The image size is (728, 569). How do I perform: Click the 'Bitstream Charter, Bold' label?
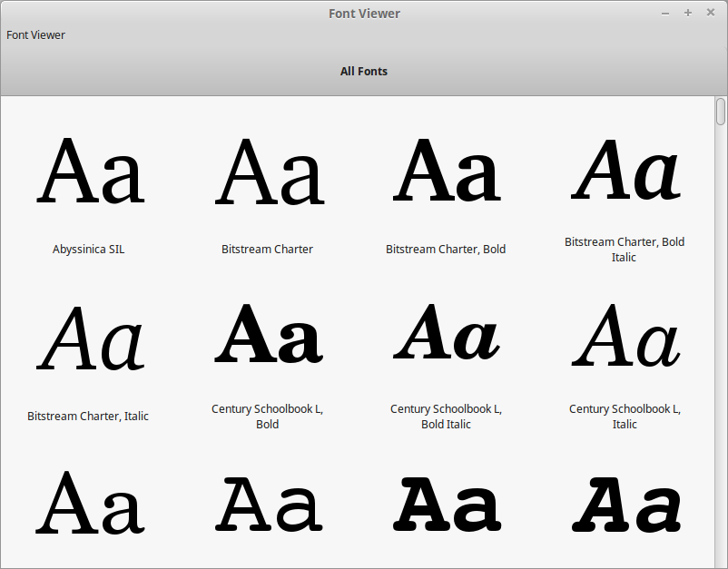[x=446, y=250]
